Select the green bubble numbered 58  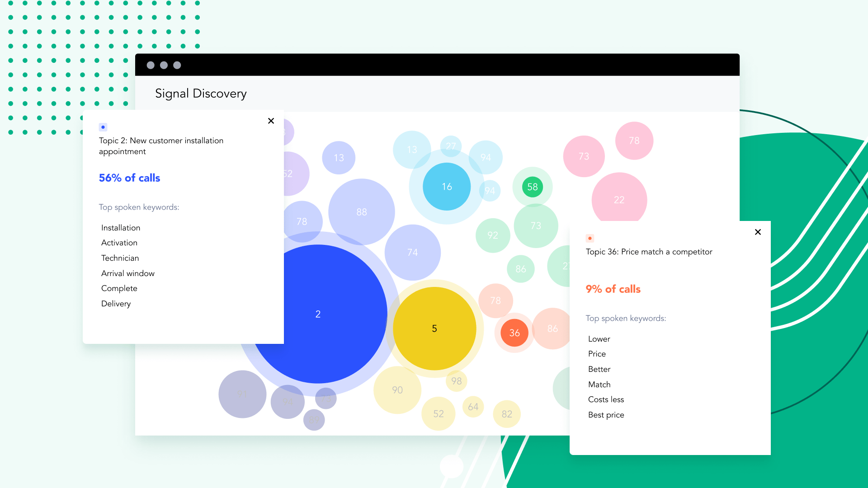(532, 187)
